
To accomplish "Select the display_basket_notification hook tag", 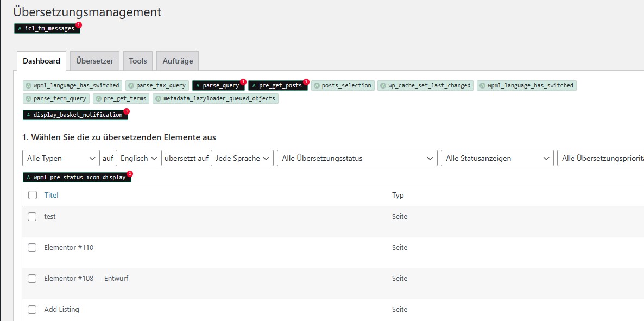I will tap(75, 115).
